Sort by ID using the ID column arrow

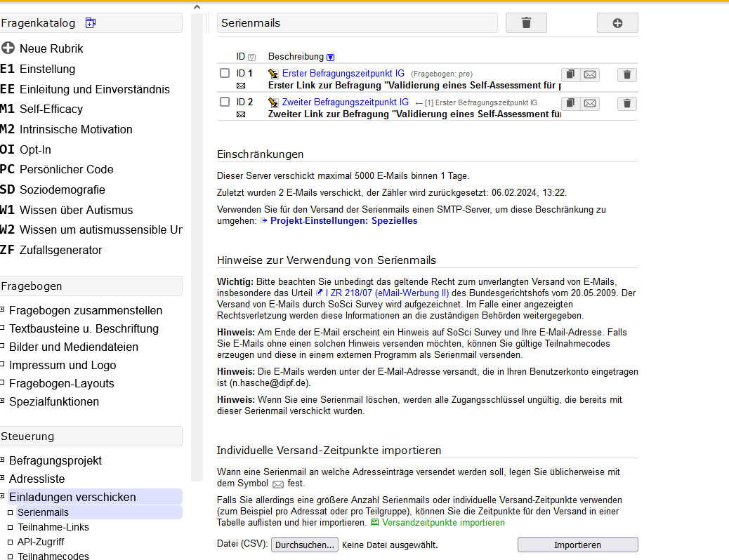pos(252,57)
